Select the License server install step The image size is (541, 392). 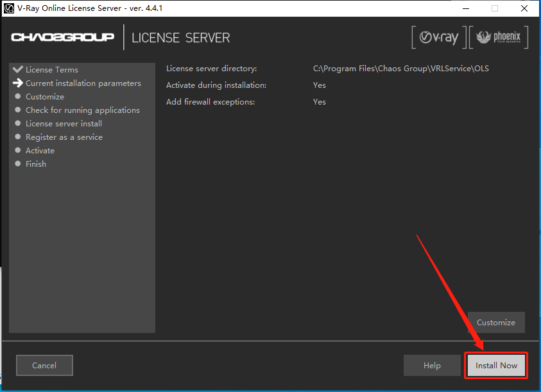[64, 124]
